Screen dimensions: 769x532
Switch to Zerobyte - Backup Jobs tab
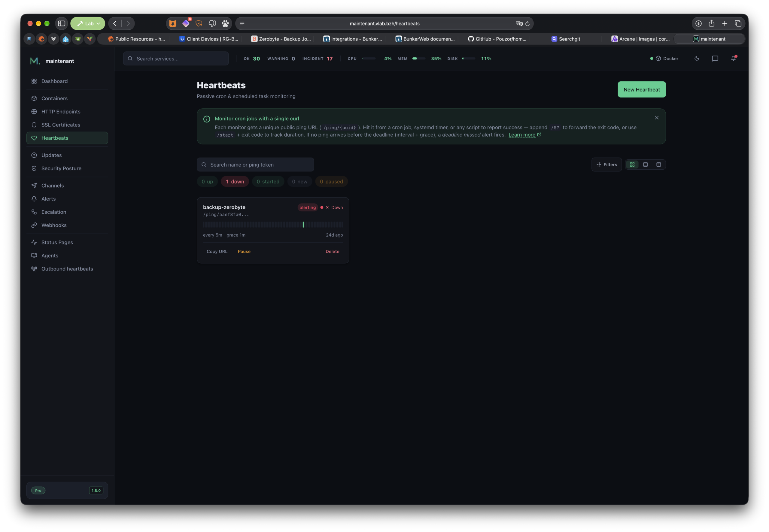point(281,39)
